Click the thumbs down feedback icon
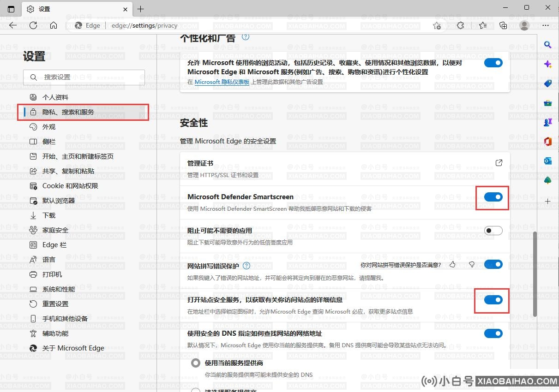Screen dimensions: 559x392 point(472,265)
